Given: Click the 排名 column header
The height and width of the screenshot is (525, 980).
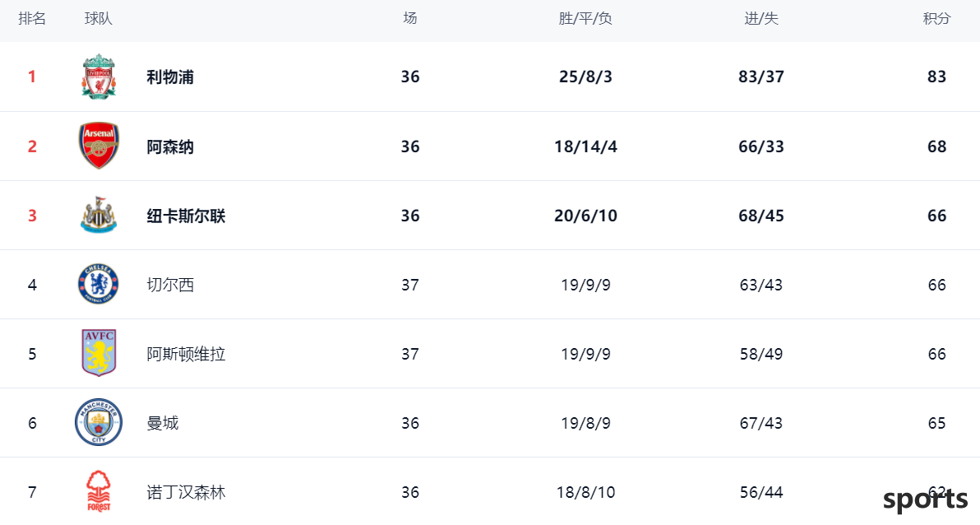Looking at the screenshot, I should (x=32, y=19).
